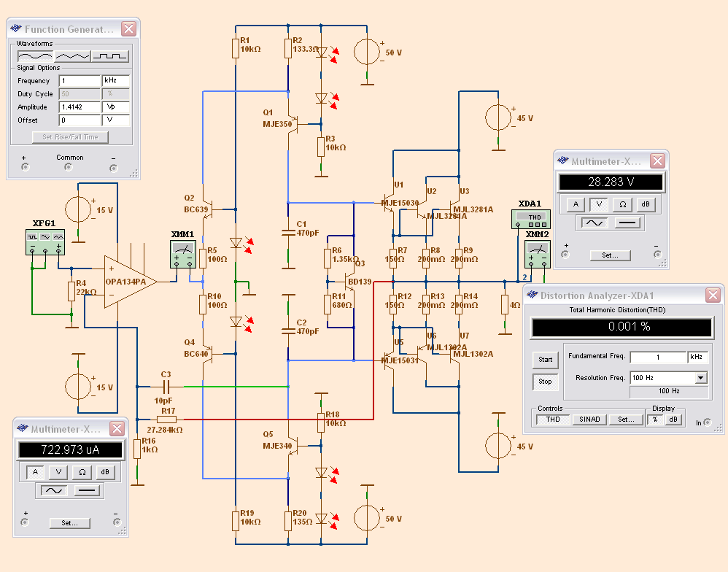Screen dimensions: 728x572
Task: Select the R4 22kΩ resistor
Action: 71,291
